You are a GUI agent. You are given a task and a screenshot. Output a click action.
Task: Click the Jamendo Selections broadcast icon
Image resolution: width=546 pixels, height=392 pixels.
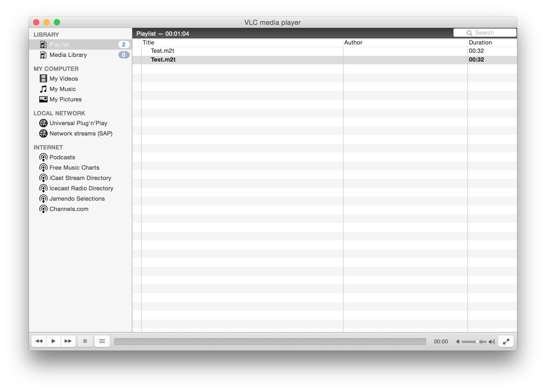click(x=43, y=199)
